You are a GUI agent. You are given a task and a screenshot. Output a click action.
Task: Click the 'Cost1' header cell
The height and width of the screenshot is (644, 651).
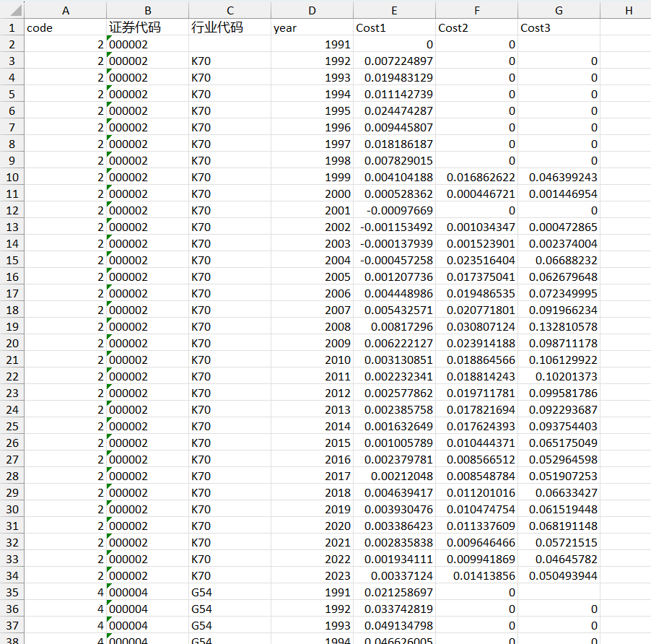(394, 28)
